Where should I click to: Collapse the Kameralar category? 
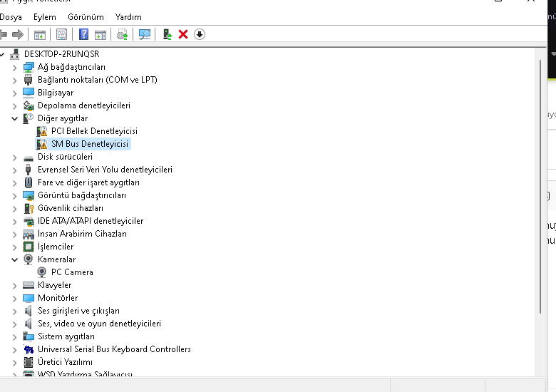tap(14, 259)
